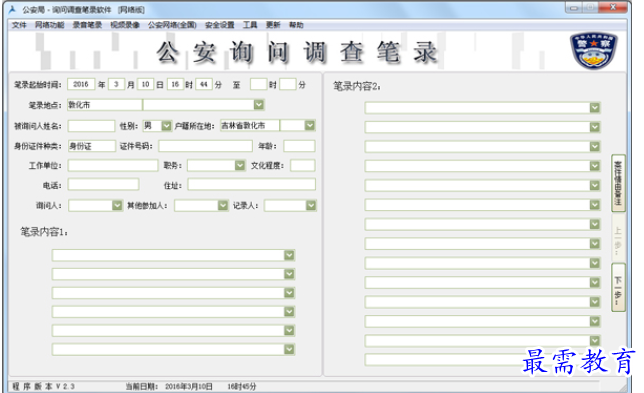Image resolution: width=644 pixels, height=393 pixels.
Task: Expand the 询问人 dropdown
Action: coord(117,205)
